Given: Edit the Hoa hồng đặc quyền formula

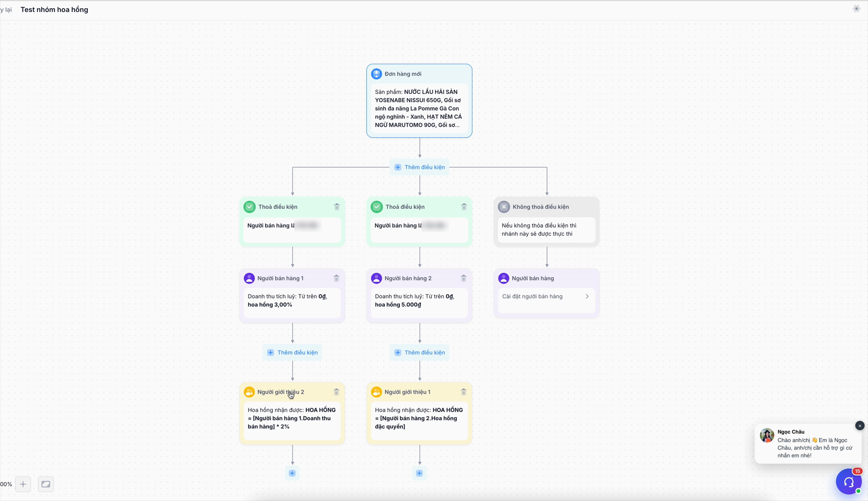Looking at the screenshot, I should pos(419,421).
